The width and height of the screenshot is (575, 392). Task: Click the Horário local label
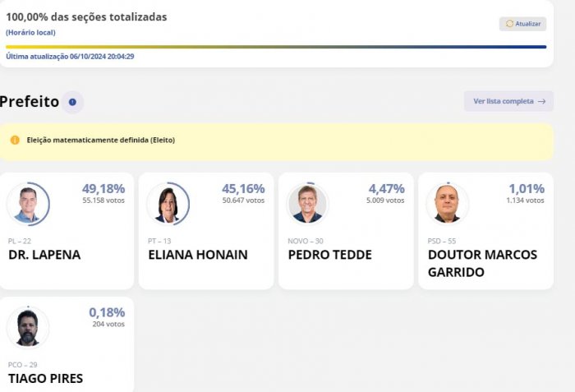coord(30,32)
